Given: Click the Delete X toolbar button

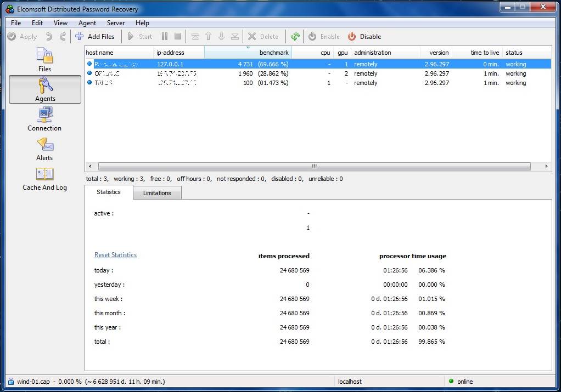Looking at the screenshot, I should tap(263, 36).
